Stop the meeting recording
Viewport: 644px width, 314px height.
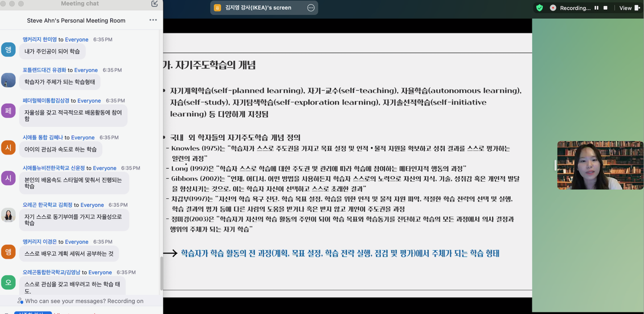[x=605, y=8]
